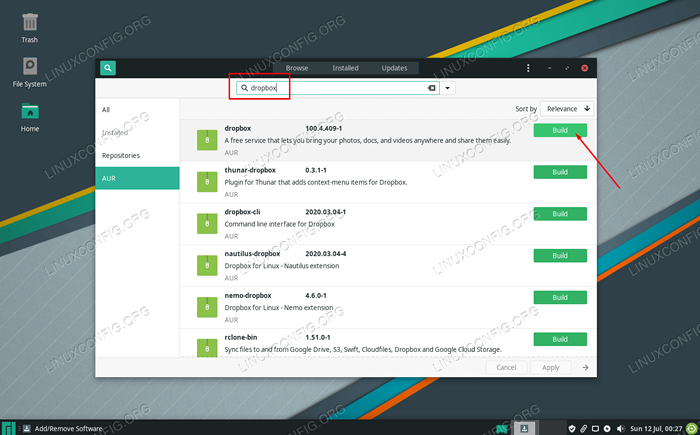Click the taskbar clock Sun 12 Jul
The width and height of the screenshot is (700, 435).
[656, 429]
